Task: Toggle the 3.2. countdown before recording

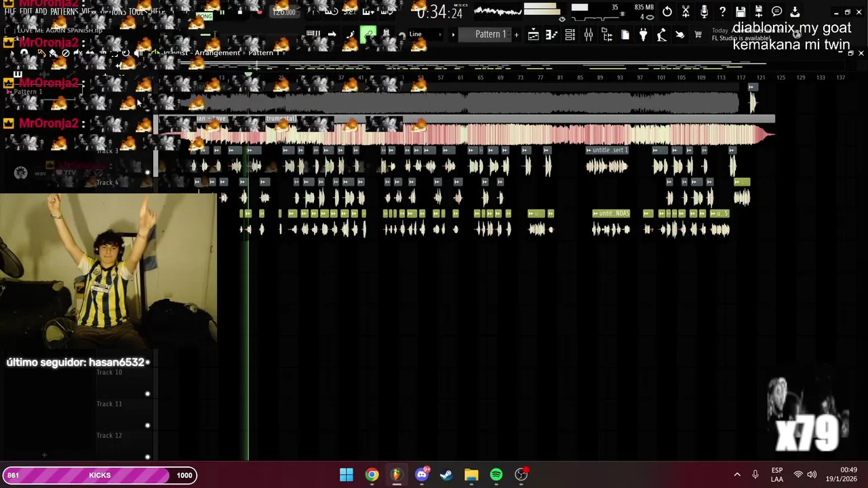Action: click(349, 12)
